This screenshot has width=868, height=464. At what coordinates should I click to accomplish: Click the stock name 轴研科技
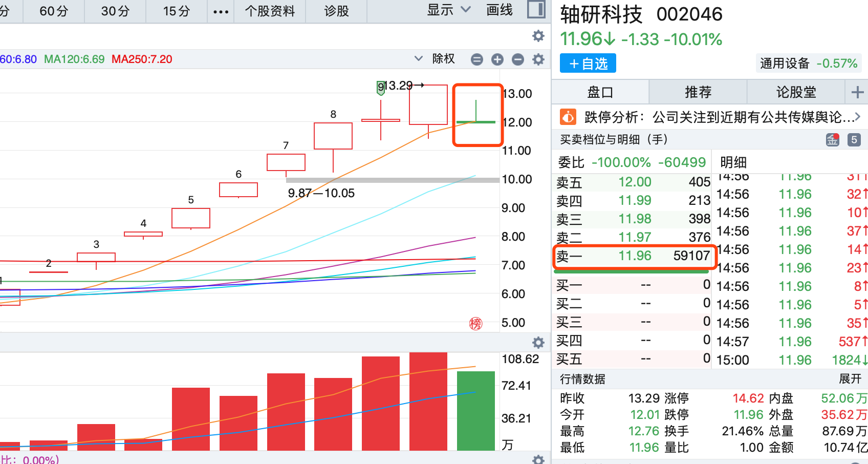[x=601, y=15]
